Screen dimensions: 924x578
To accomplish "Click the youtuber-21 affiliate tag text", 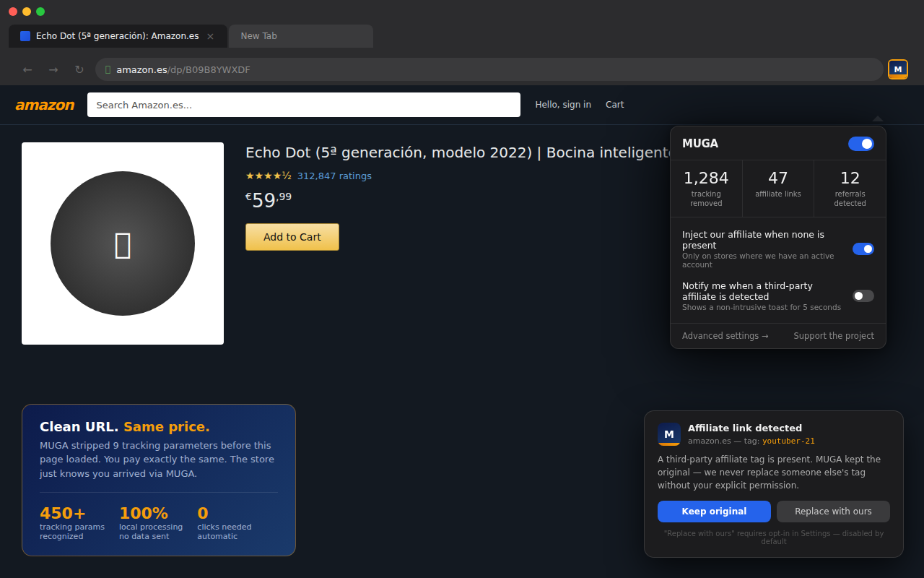I will point(788,441).
